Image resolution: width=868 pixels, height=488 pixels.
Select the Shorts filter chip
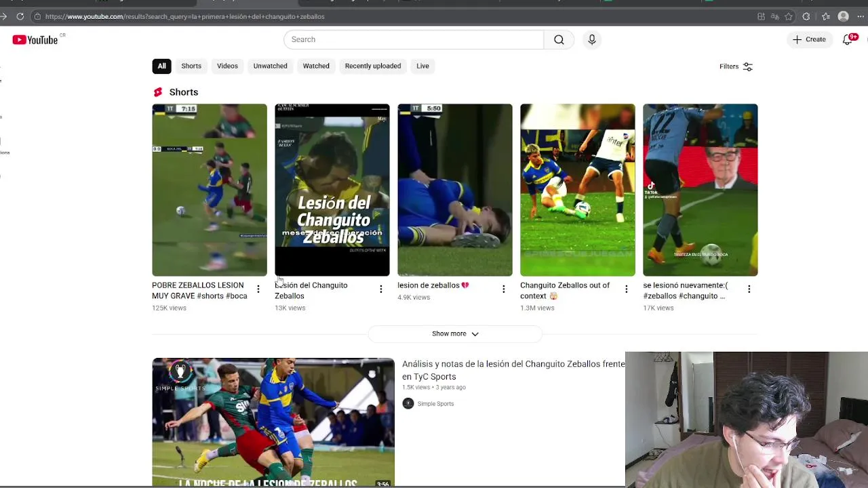click(x=191, y=66)
